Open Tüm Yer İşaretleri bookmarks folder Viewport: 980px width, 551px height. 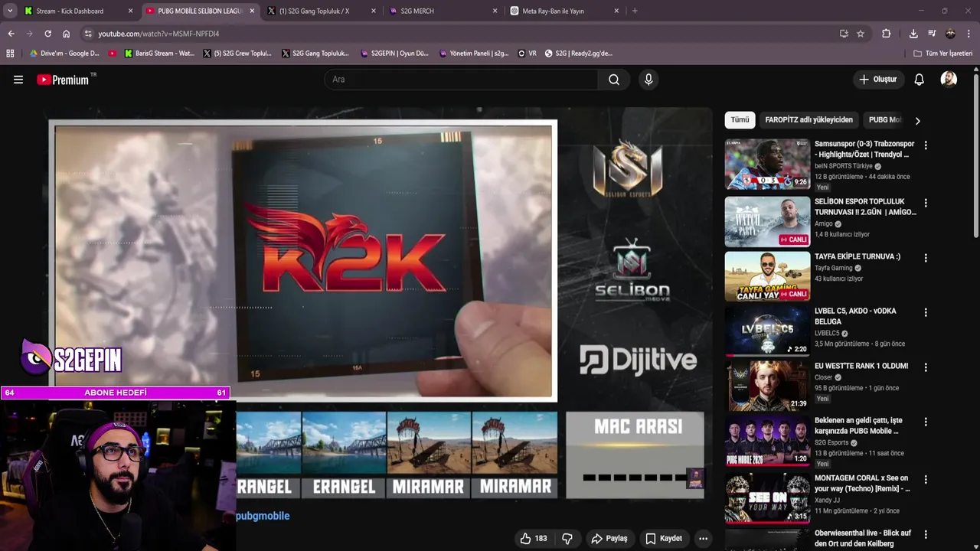point(942,54)
